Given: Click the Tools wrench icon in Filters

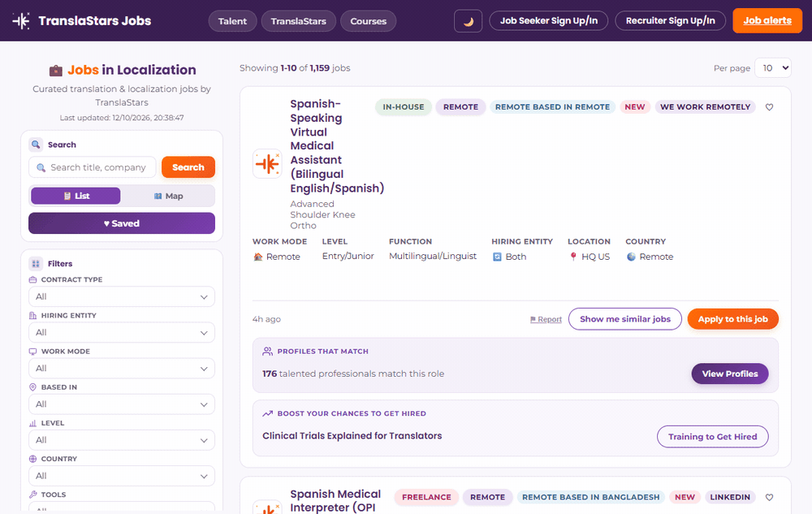Looking at the screenshot, I should (32, 495).
